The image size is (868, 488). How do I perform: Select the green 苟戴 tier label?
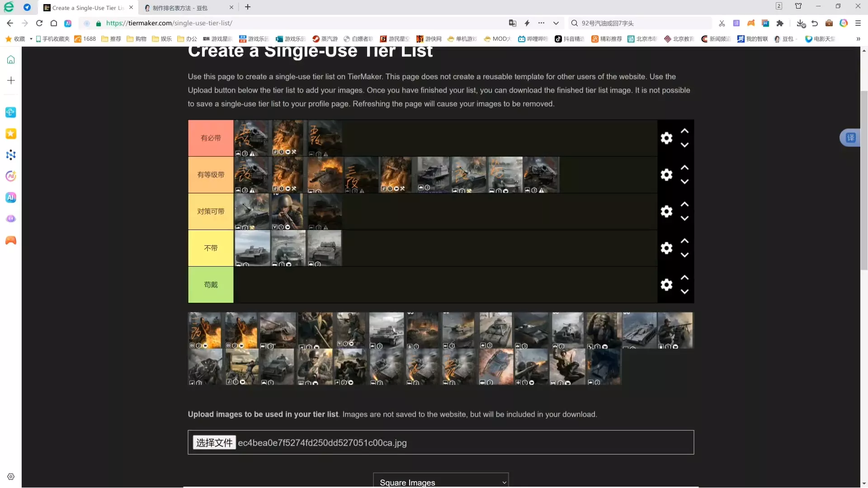point(211,285)
